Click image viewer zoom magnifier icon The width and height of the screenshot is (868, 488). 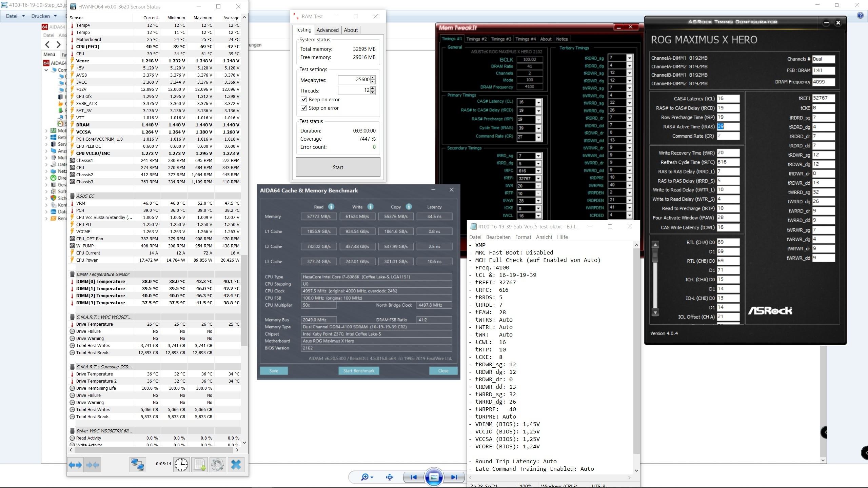point(367,477)
